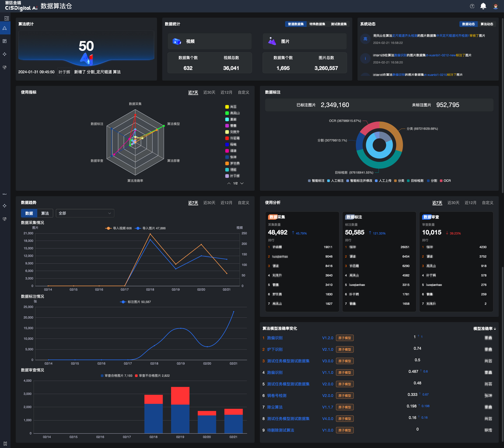The image size is (504, 448).
Task: Select 自定义 in the 使用分析 panel
Action: coord(488,202)
